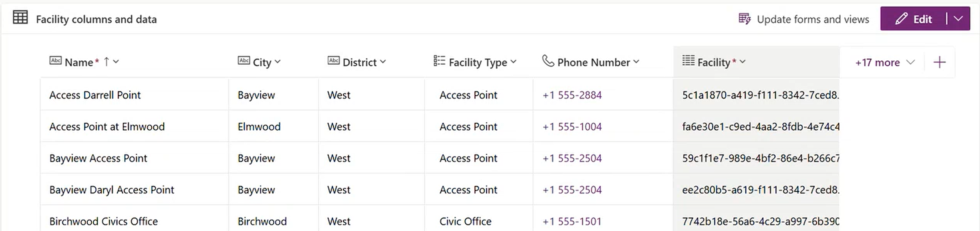
Task: Select the Birchwood Civics Office row name
Action: click(103, 221)
